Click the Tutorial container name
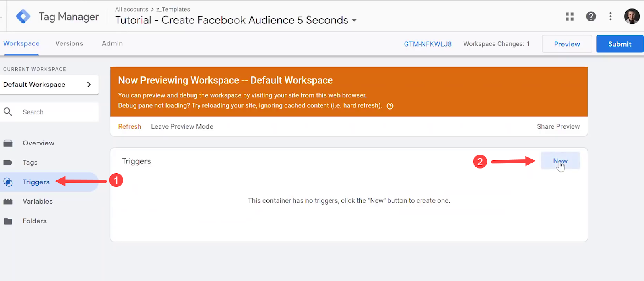644x281 pixels. pyautogui.click(x=231, y=20)
